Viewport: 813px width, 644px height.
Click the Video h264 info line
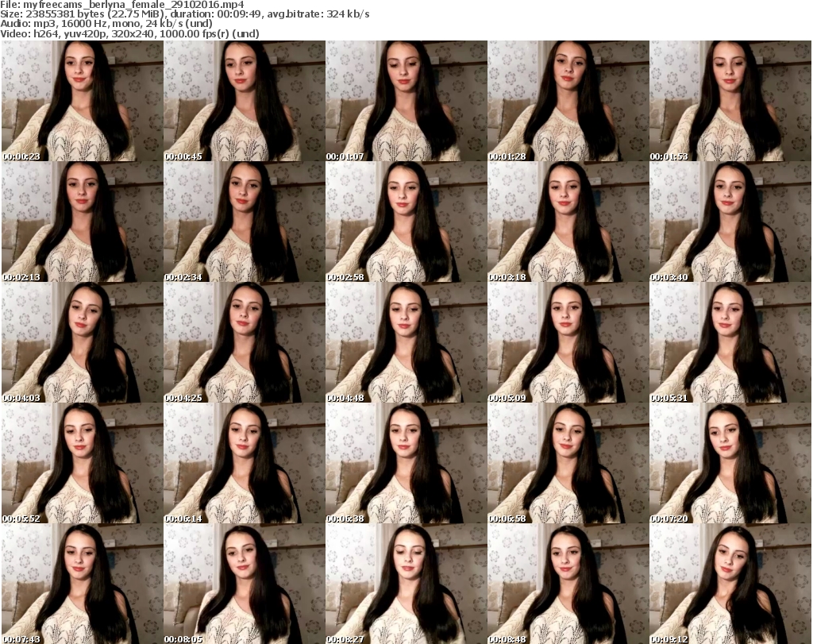point(129,33)
